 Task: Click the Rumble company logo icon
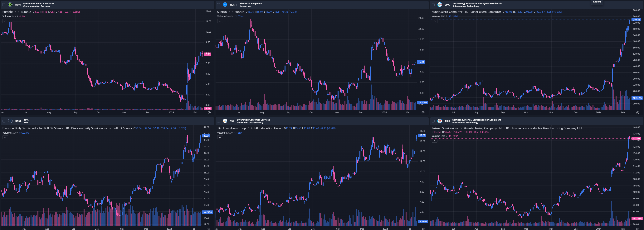[10, 4]
